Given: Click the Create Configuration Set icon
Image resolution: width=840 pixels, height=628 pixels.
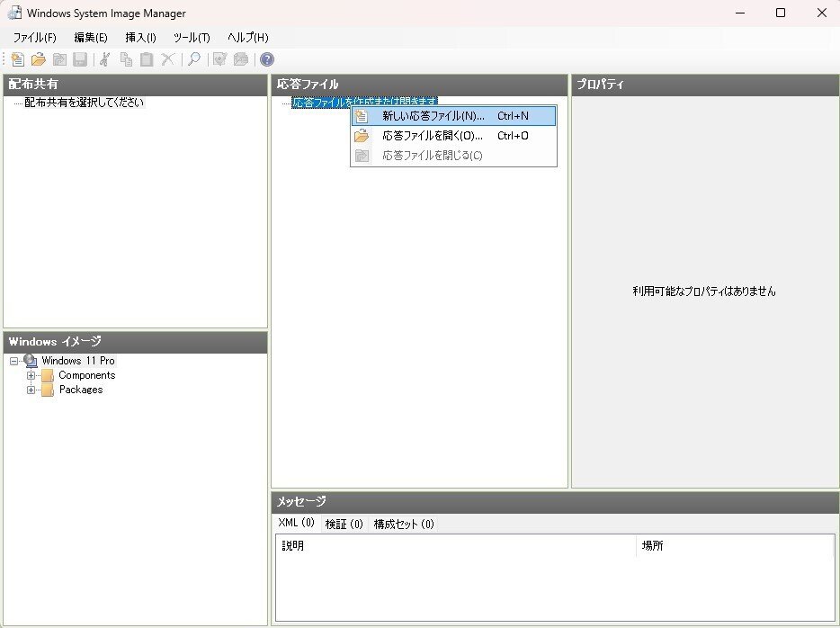Looking at the screenshot, I should [x=240, y=59].
